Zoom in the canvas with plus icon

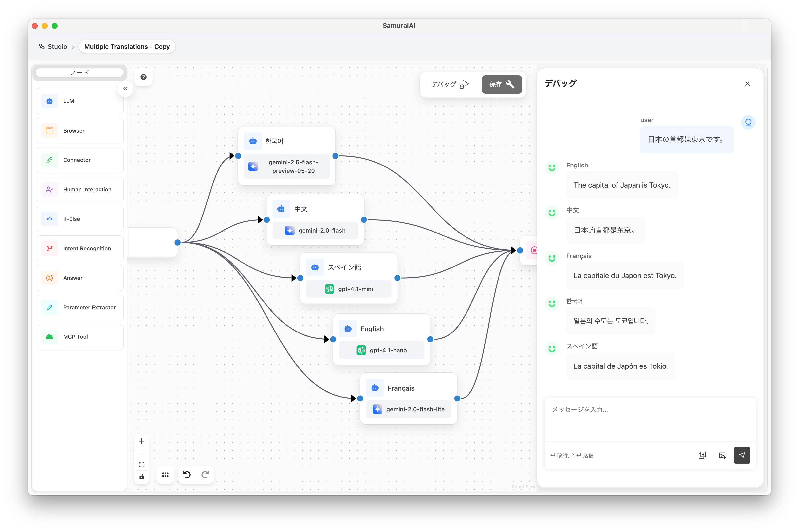[x=141, y=441]
